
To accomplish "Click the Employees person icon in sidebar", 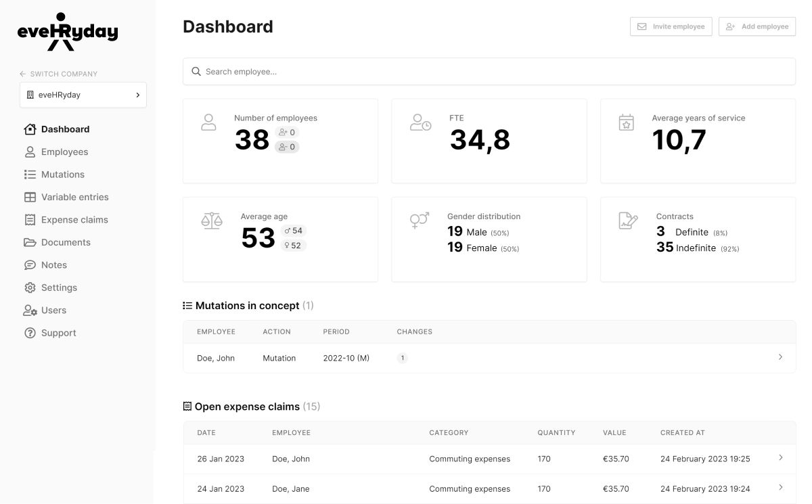I will click(29, 152).
